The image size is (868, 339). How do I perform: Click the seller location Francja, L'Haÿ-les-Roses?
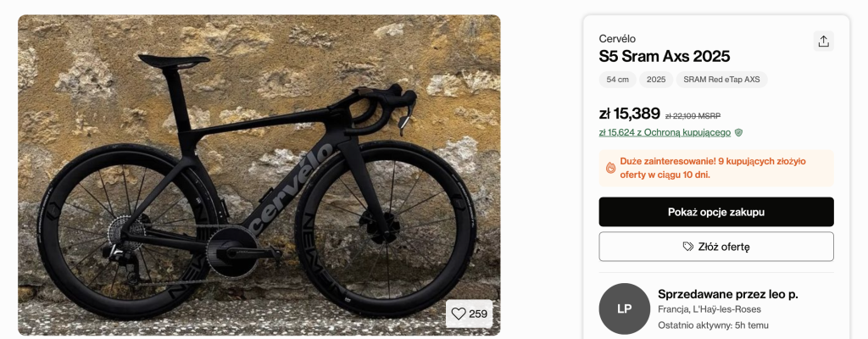(713, 309)
